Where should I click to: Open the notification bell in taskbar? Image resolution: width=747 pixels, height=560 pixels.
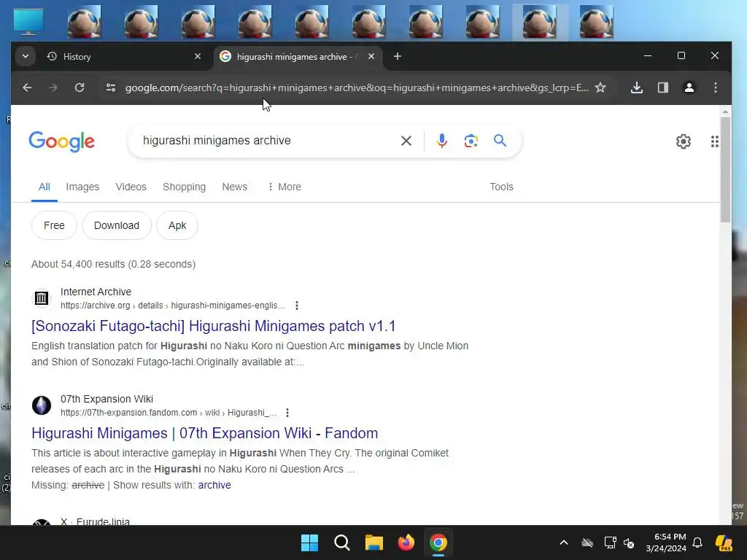pos(697,542)
